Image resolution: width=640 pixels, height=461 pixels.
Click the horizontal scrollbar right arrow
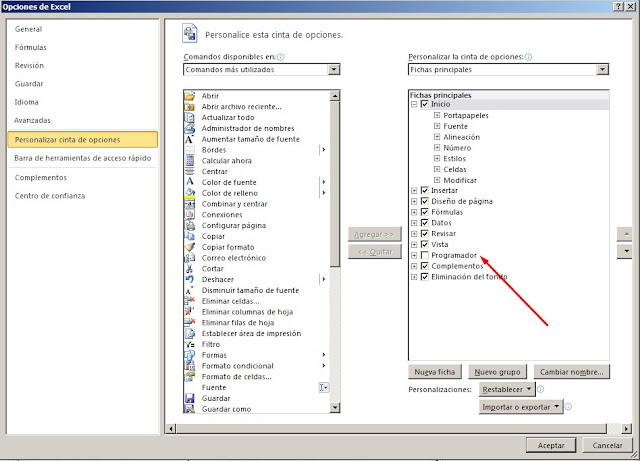coord(626,429)
